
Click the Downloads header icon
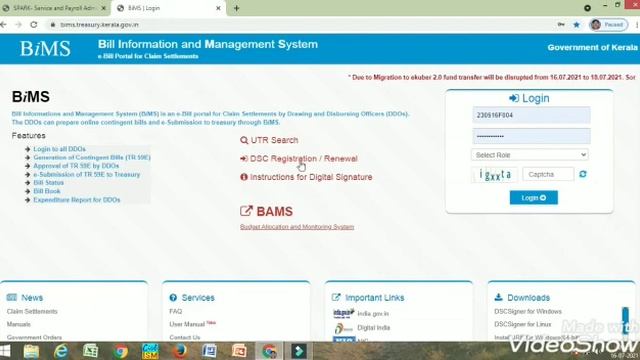[498, 297]
